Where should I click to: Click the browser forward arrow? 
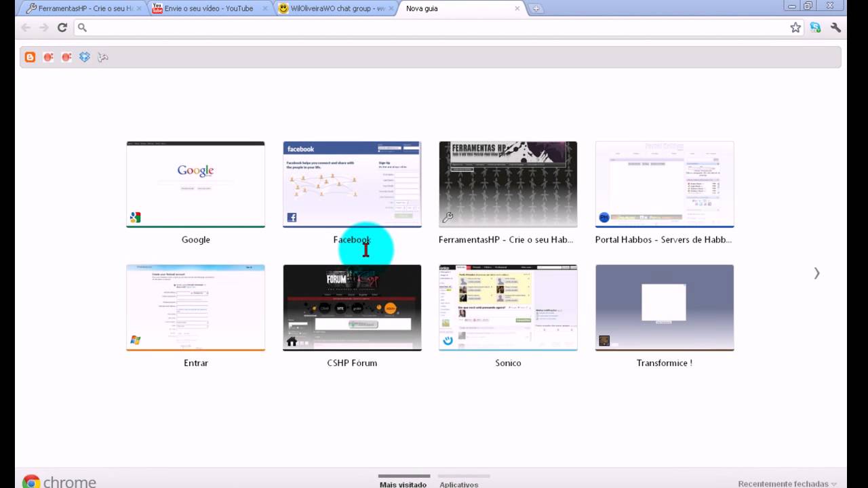(x=43, y=28)
